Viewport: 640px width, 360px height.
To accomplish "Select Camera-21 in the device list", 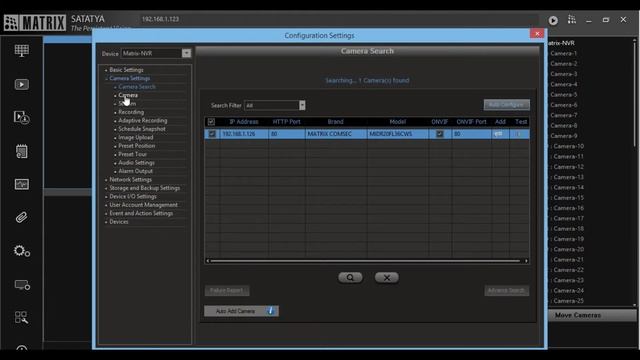I will tap(569, 260).
